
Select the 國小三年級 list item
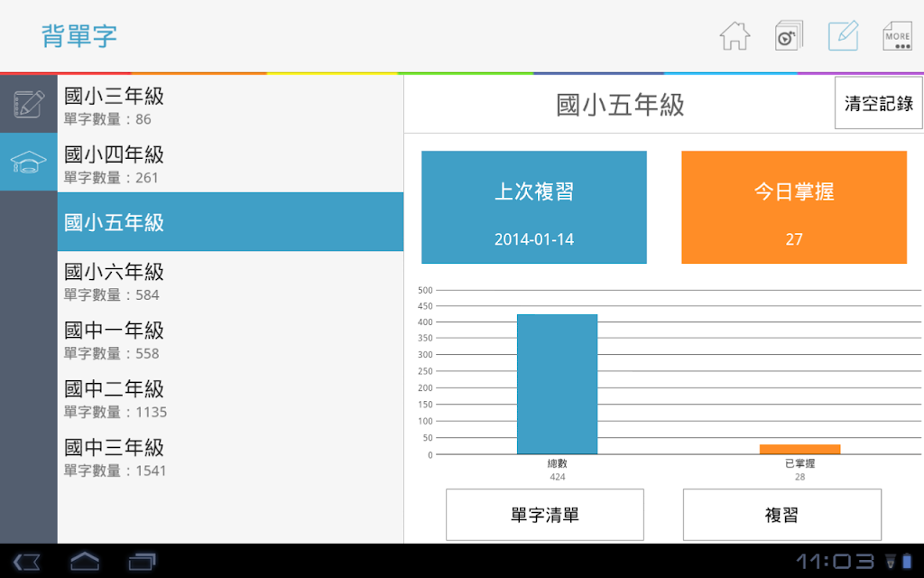click(x=230, y=105)
